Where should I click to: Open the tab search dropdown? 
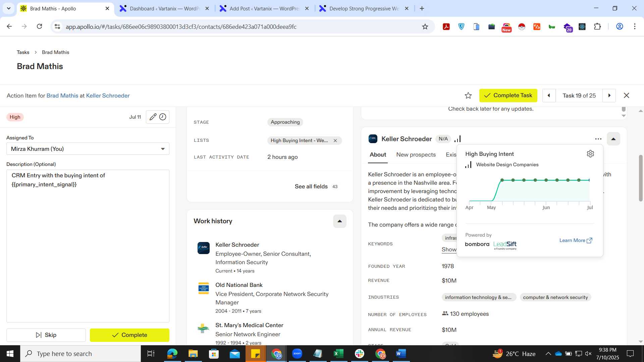coord(9,8)
